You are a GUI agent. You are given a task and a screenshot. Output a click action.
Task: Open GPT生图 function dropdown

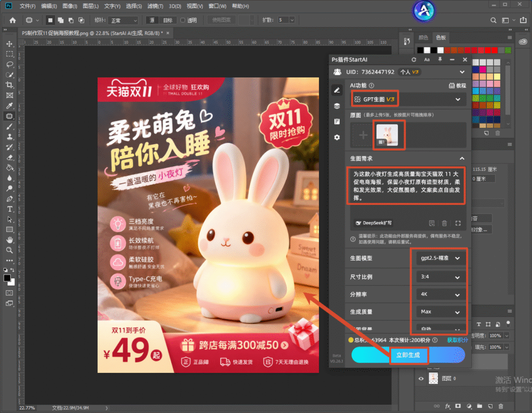[x=408, y=99]
